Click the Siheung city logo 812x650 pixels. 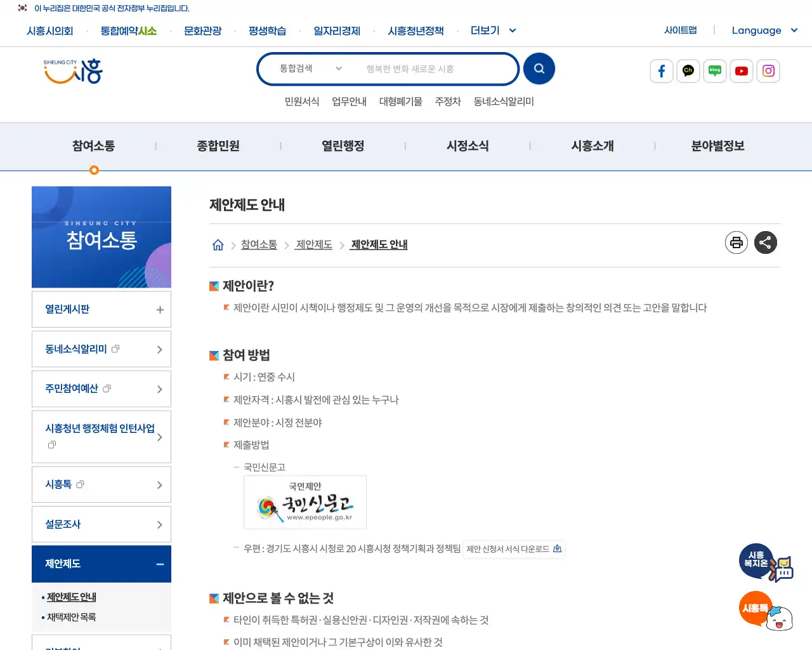coord(73,71)
